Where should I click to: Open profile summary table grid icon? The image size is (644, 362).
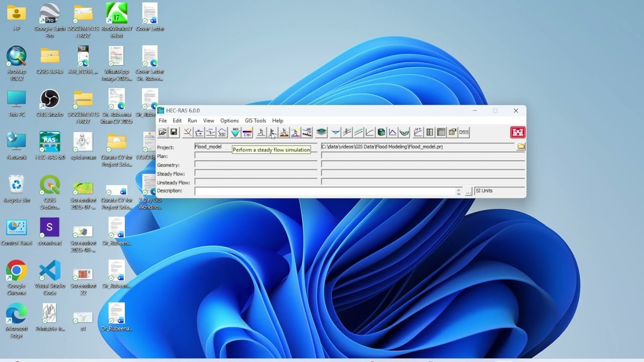441,132
